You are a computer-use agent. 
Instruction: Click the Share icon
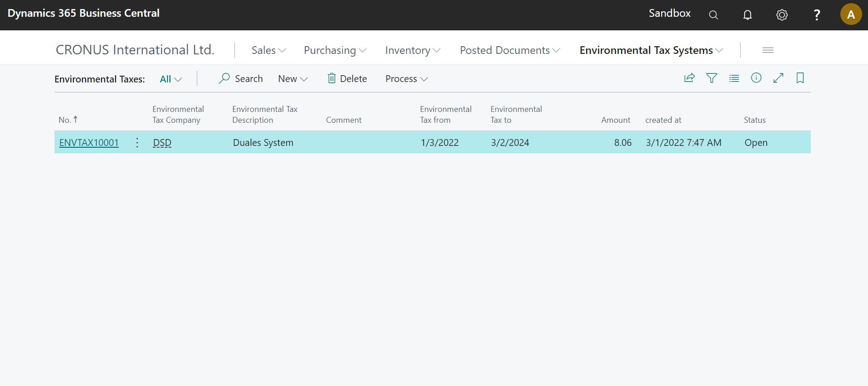pyautogui.click(x=689, y=78)
